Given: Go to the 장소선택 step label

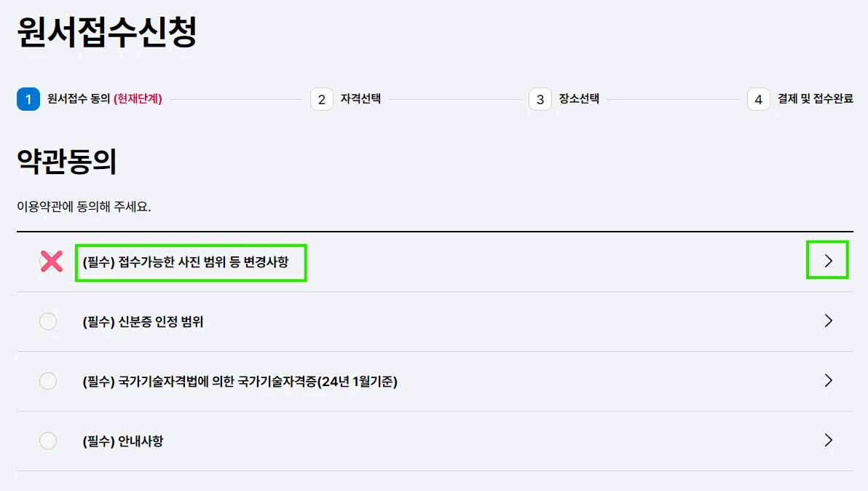Looking at the screenshot, I should click(579, 99).
